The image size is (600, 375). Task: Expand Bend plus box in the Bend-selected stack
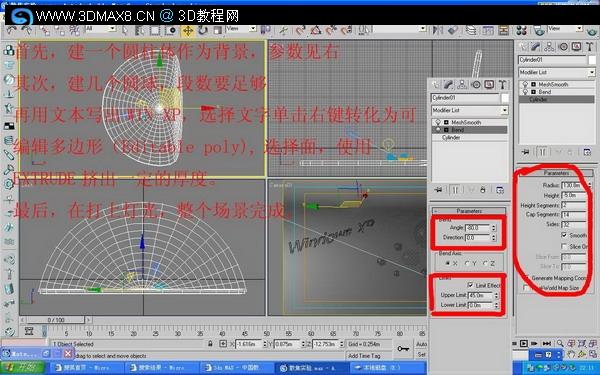coord(446,130)
